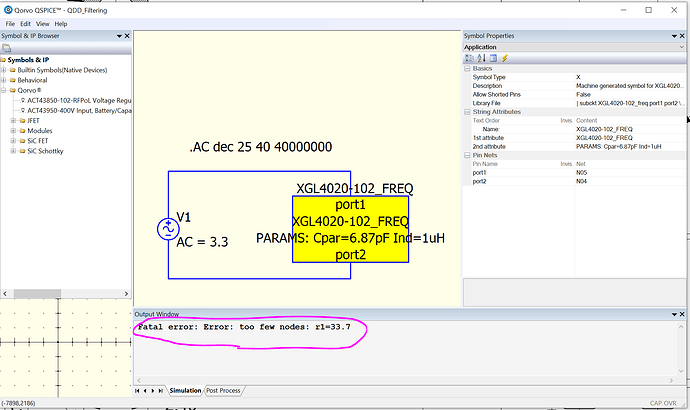This screenshot has width=690, height=410.
Task: Expand the Modules folder
Action: (x=13, y=131)
